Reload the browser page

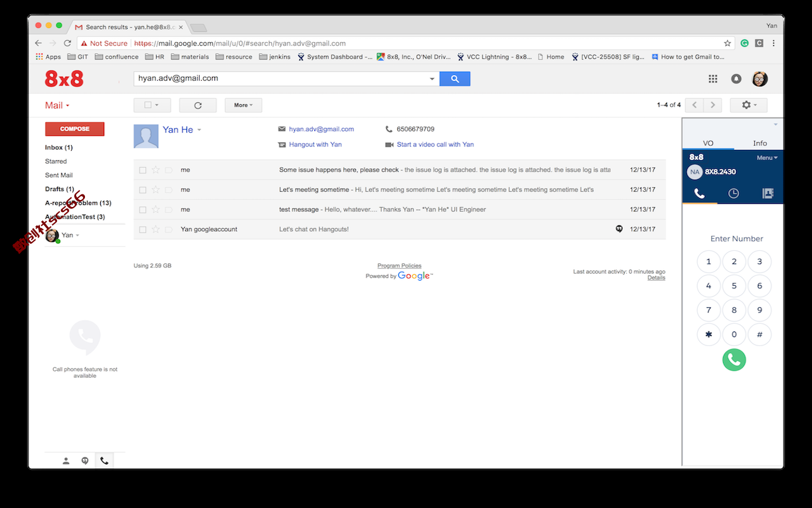click(67, 43)
